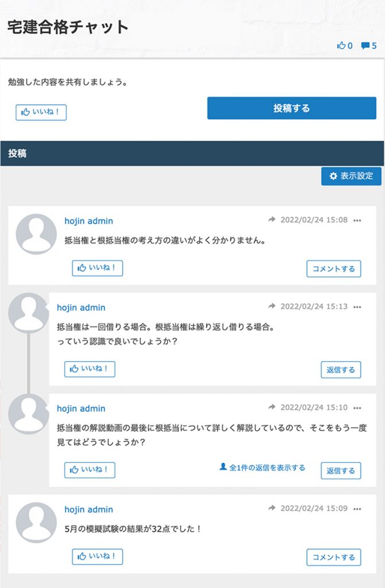Click the avatar of the 32点 exam post

[36, 523]
